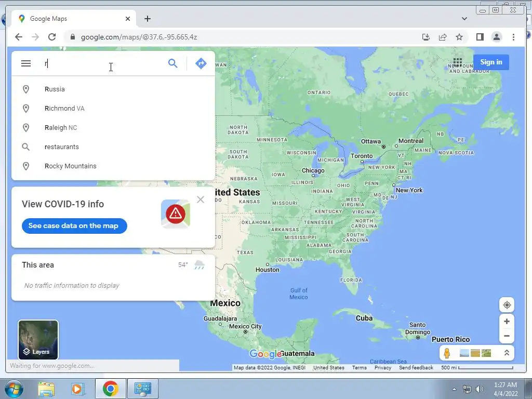Activate Street View pegman
This screenshot has height=399, width=532.
(x=447, y=353)
